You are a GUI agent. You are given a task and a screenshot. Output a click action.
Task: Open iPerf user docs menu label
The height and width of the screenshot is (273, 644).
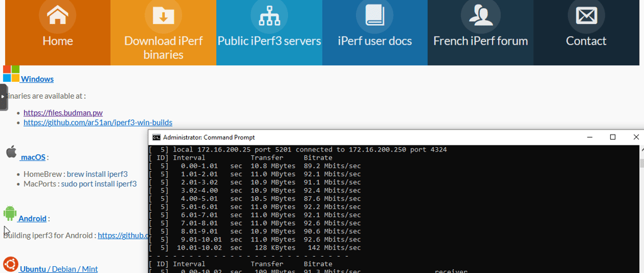(x=375, y=41)
